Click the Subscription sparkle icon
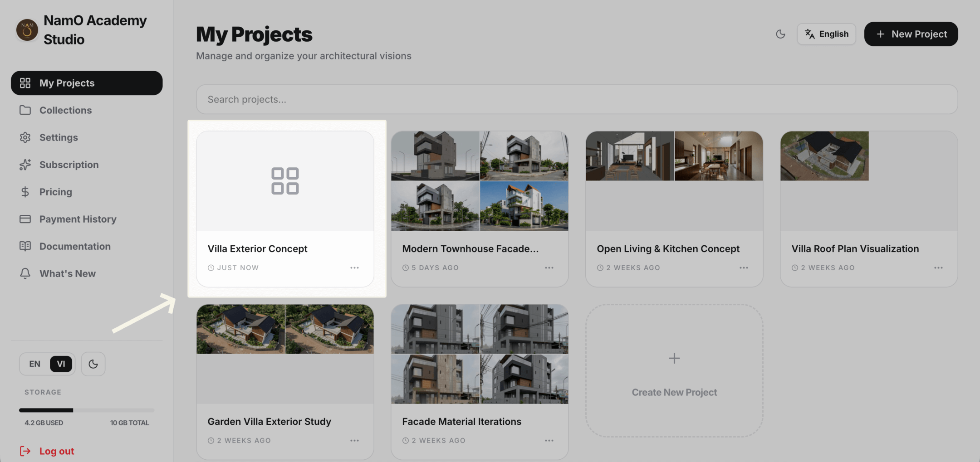 point(25,165)
